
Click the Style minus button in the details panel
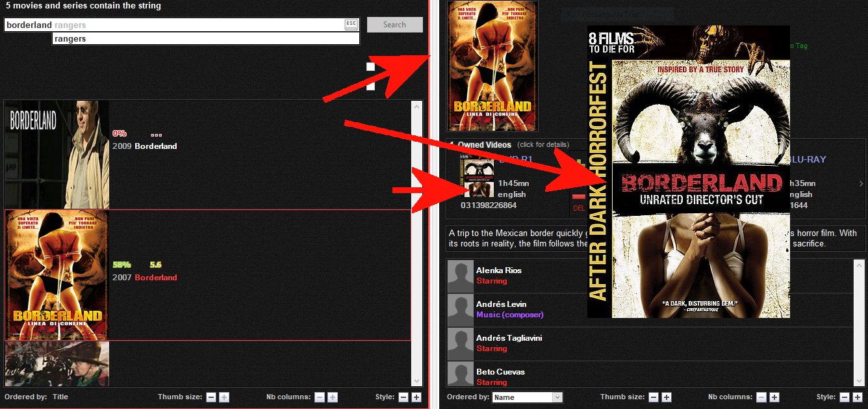pos(845,397)
